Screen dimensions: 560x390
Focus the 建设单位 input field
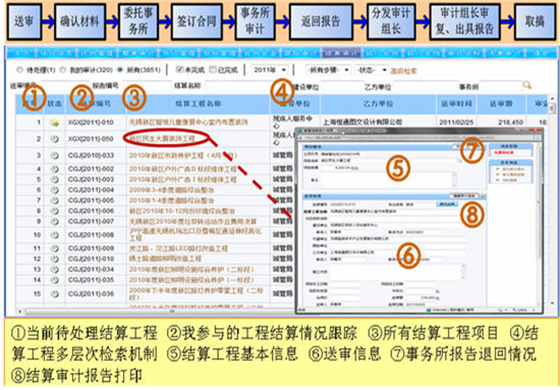pyautogui.click(x=342, y=86)
